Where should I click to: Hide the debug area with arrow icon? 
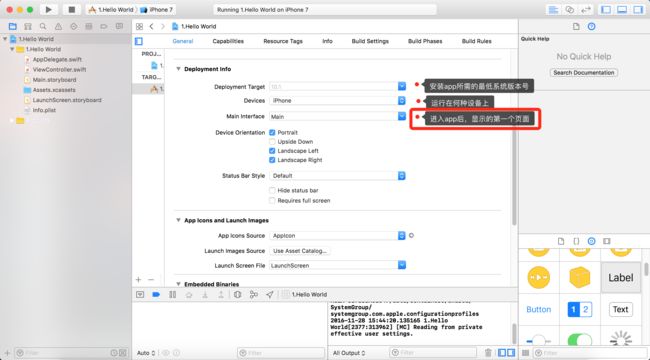click(x=140, y=294)
